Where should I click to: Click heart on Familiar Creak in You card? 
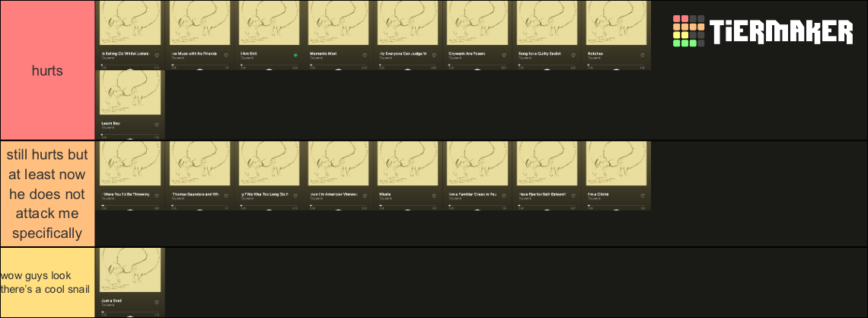click(x=504, y=196)
